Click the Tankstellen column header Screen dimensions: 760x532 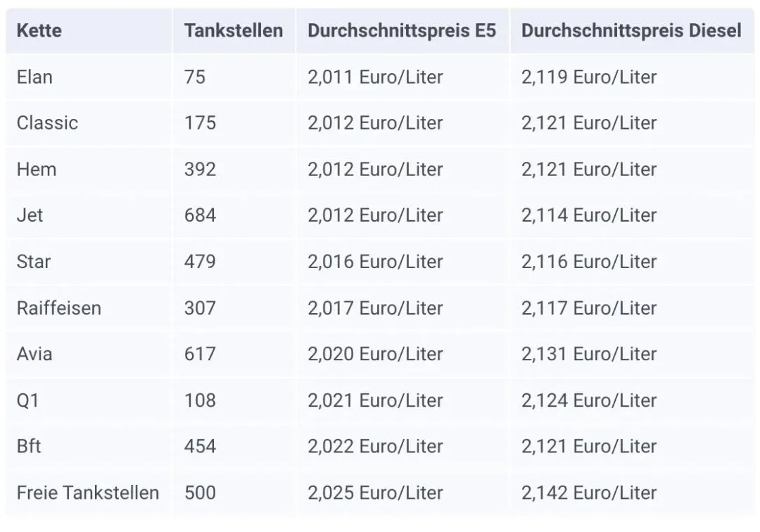point(234,31)
